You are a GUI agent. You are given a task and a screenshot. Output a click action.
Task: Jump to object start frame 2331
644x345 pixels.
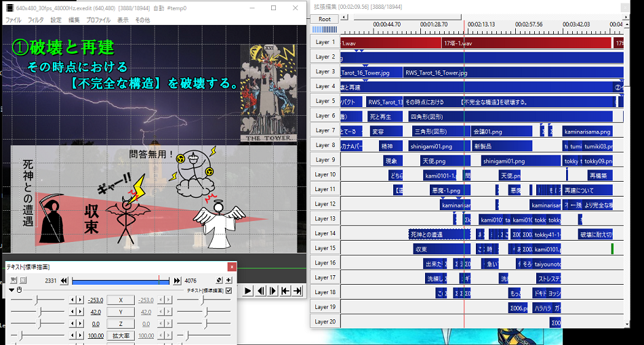point(64,281)
